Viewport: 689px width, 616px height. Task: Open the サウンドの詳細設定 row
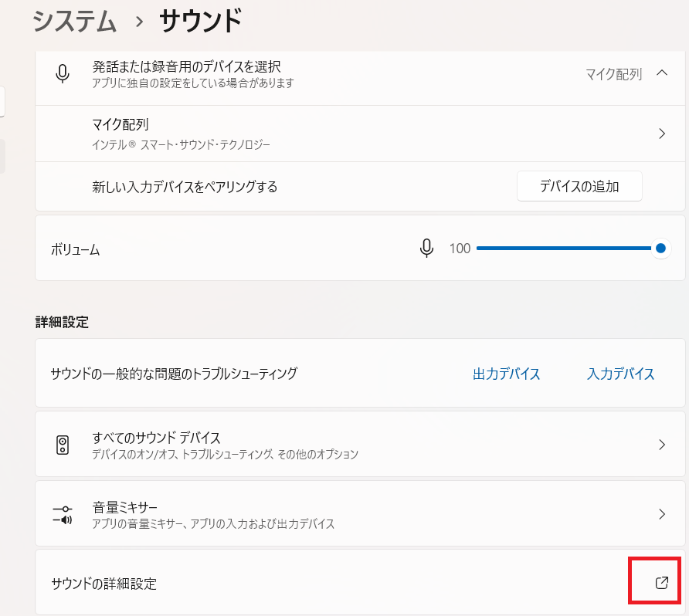coord(360,582)
